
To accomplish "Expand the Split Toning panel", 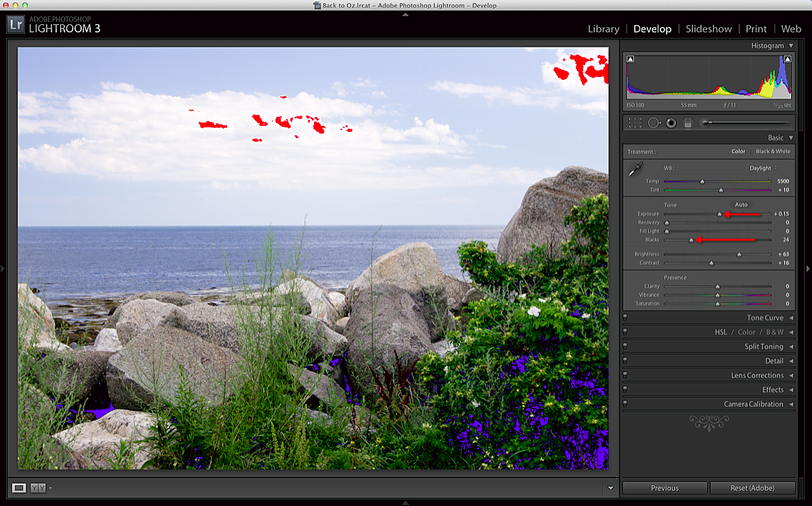I will coord(764,346).
